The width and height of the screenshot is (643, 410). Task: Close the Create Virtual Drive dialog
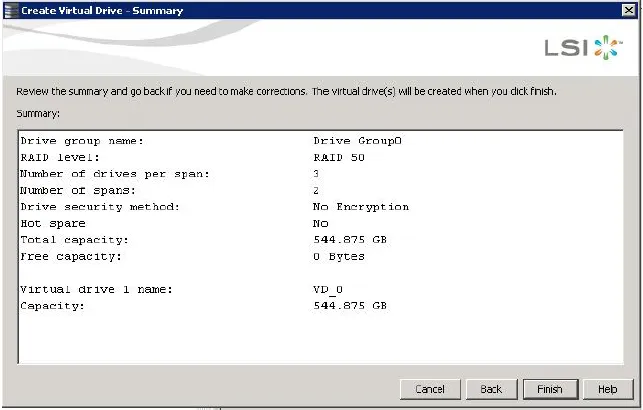point(627,9)
